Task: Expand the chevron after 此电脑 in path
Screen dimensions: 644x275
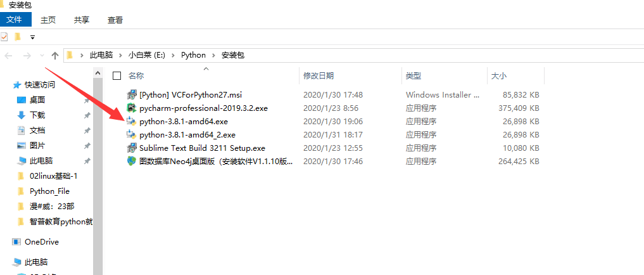Action: 121,55
